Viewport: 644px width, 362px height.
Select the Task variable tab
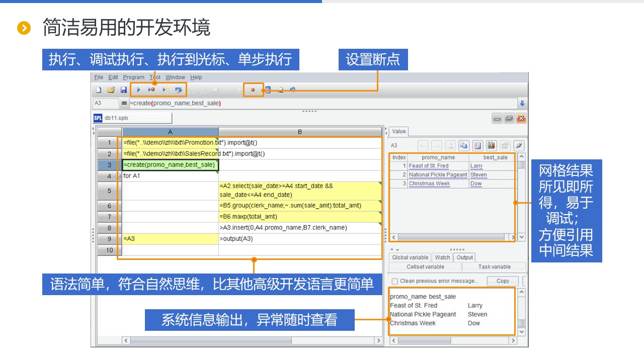tap(494, 267)
